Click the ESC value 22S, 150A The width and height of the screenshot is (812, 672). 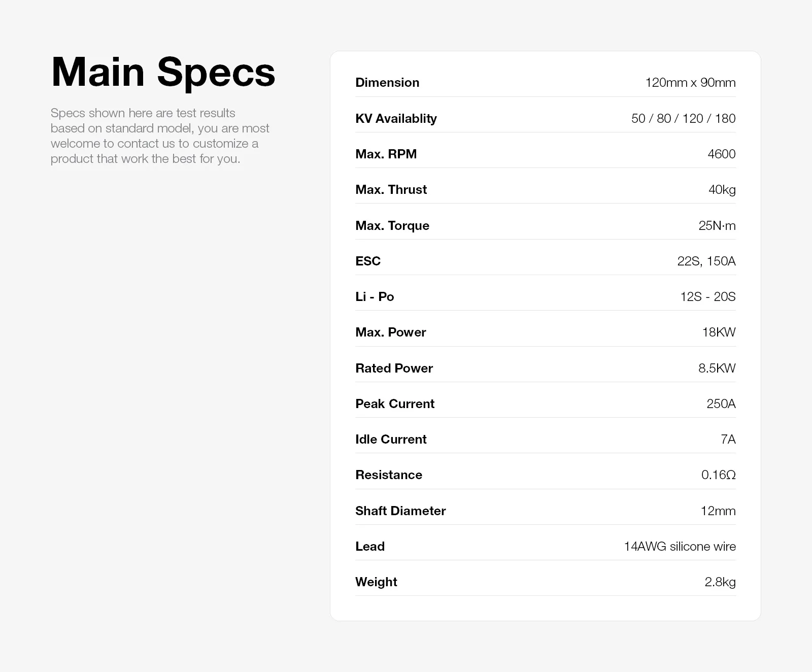706,261
